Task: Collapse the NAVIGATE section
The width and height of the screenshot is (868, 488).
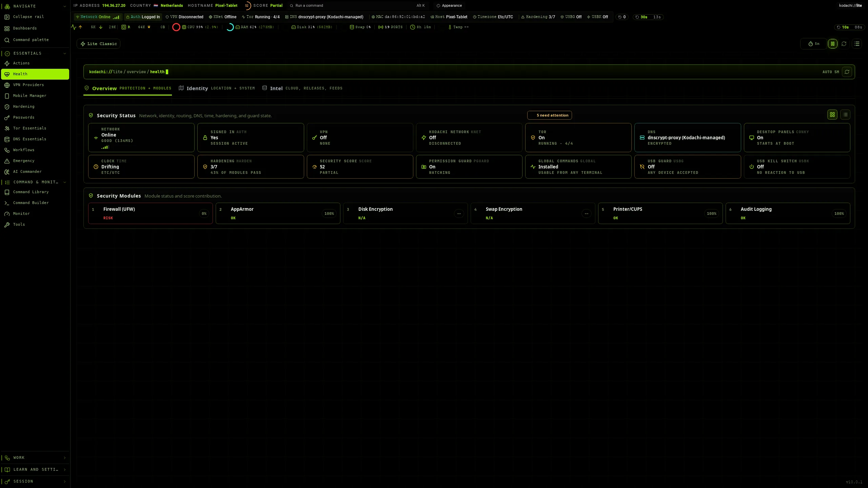Action: 35,6
